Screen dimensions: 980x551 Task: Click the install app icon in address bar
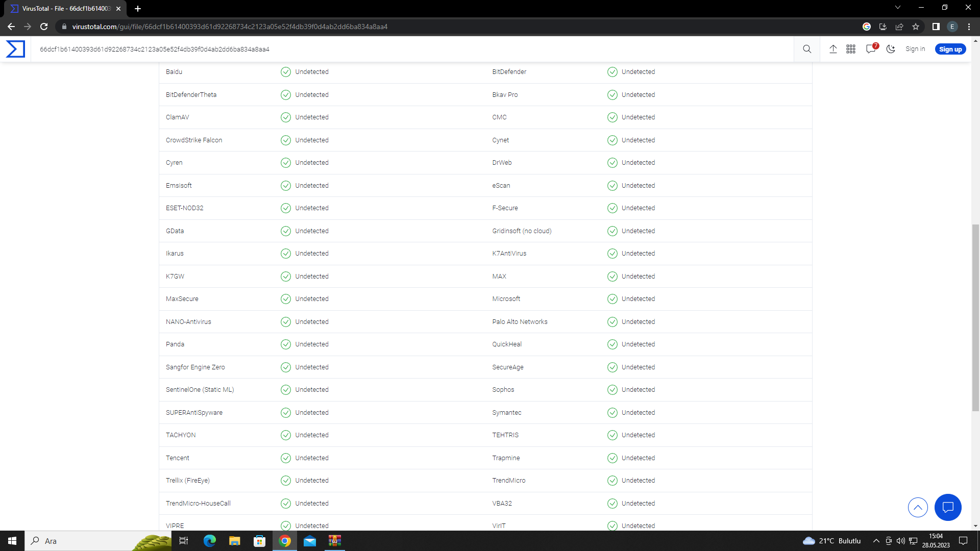883,27
